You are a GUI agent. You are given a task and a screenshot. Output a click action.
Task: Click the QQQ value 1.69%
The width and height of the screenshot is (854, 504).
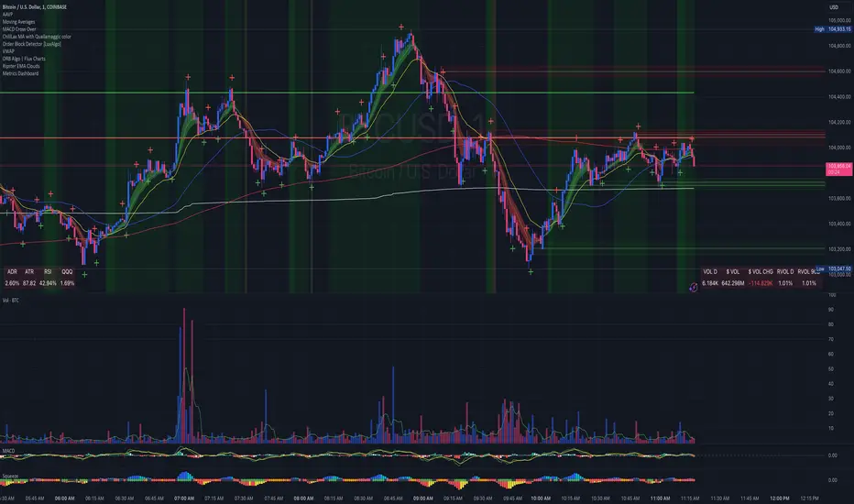pos(67,283)
